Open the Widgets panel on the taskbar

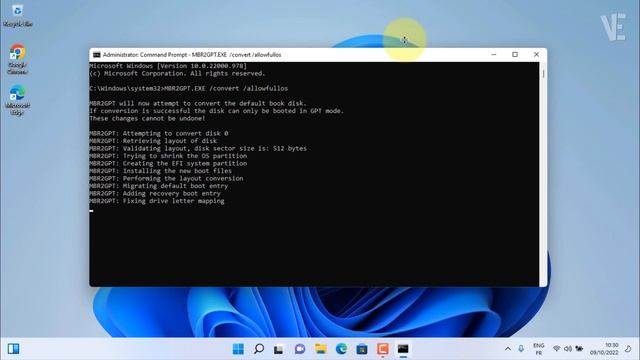tap(13, 349)
